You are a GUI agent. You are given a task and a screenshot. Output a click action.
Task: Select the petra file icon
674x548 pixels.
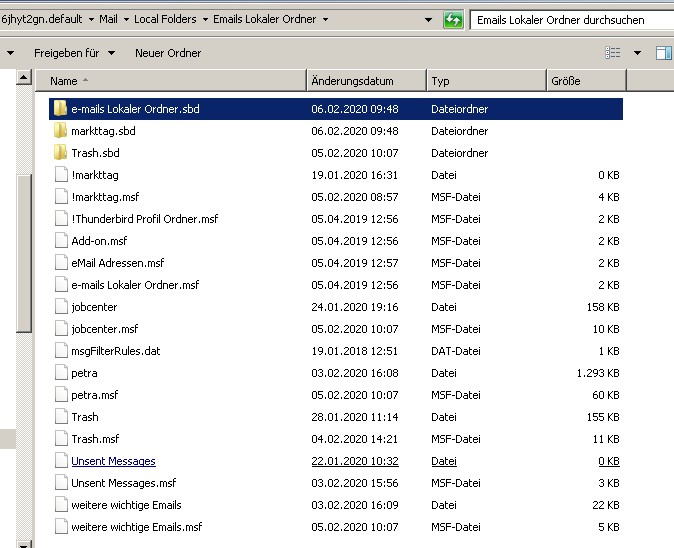pos(60,373)
